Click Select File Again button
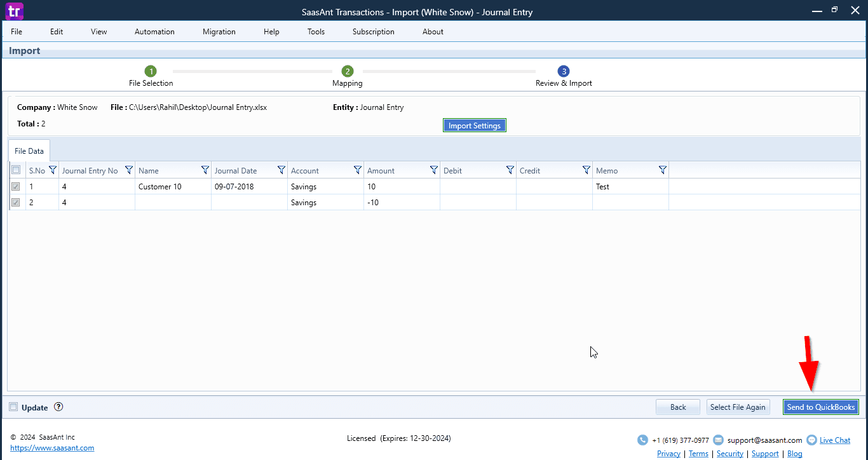868x460 pixels. pyautogui.click(x=738, y=407)
